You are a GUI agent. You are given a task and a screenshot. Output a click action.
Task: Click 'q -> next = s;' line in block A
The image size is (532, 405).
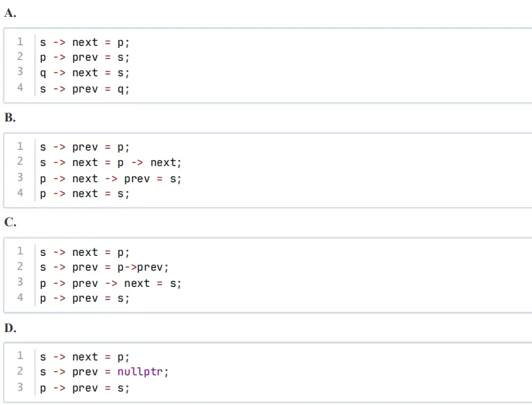(x=84, y=73)
